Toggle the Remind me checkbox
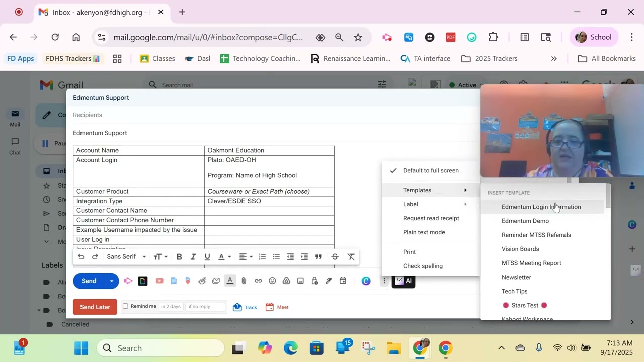 coord(126,306)
